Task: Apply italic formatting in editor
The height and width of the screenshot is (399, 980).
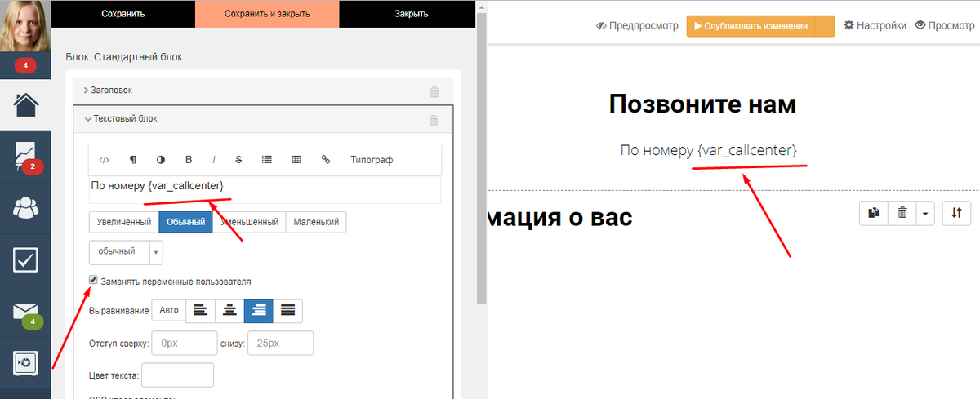Action: [x=214, y=160]
